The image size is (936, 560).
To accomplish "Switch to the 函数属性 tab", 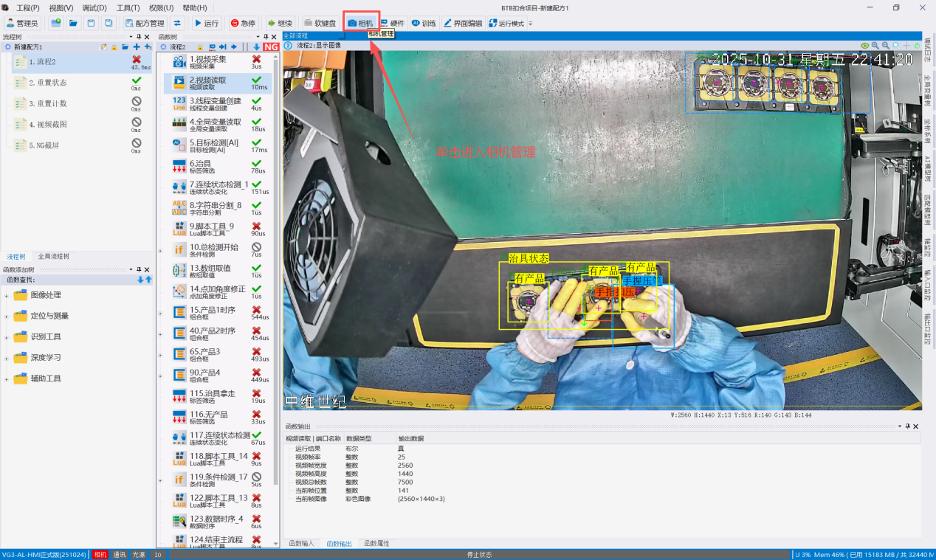I will pos(376,543).
